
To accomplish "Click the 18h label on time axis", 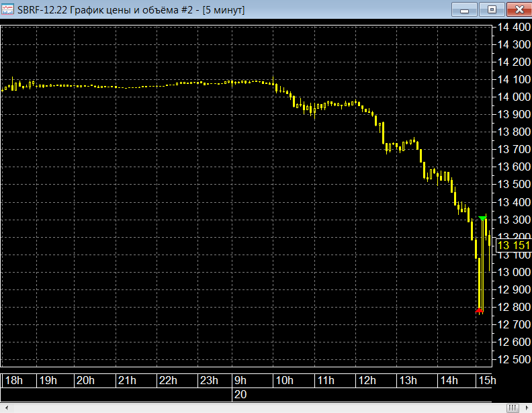I will (x=14, y=381).
